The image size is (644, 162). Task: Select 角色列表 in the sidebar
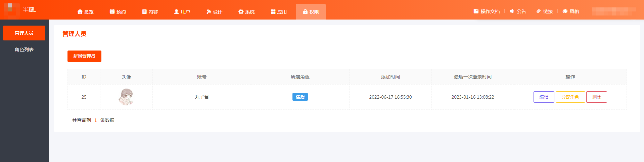24,50
